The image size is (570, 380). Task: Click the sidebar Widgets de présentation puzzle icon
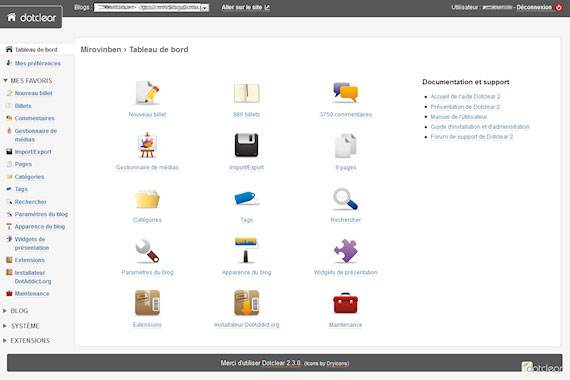pos(9,239)
